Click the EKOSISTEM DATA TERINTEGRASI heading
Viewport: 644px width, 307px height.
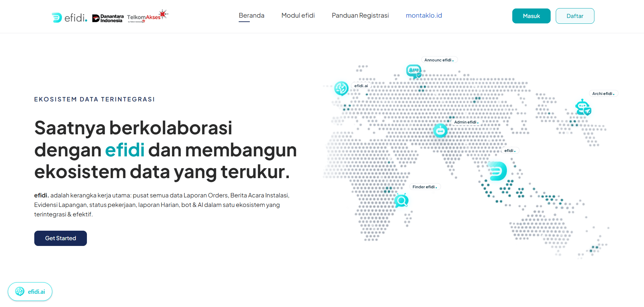[x=94, y=99]
